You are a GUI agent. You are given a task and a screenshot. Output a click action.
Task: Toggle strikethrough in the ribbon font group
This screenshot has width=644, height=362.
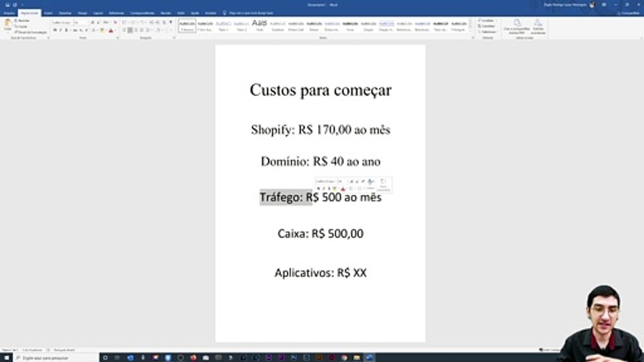[x=75, y=30]
